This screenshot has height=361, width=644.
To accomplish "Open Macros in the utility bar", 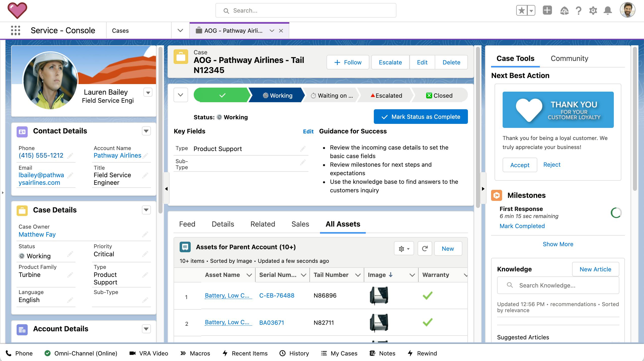I will [195, 353].
